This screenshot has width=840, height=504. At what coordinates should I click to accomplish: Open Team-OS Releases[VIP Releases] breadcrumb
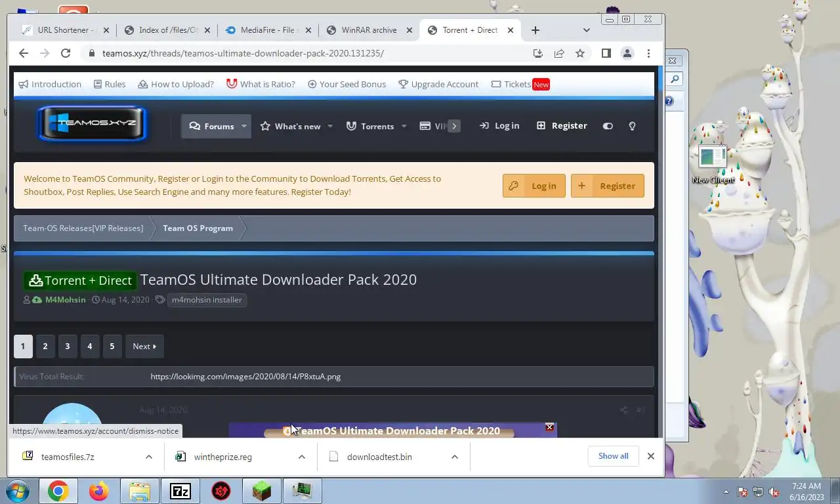[83, 228]
